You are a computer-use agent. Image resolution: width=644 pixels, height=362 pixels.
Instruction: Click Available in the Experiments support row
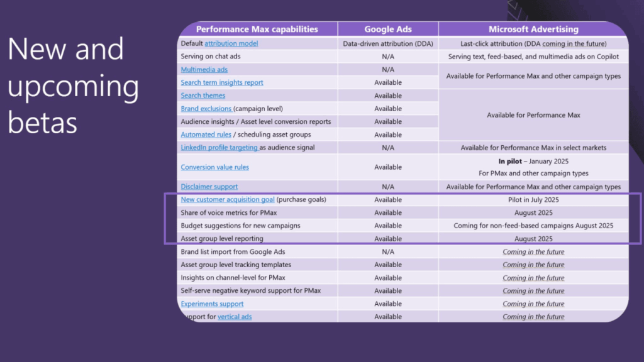pos(388,304)
